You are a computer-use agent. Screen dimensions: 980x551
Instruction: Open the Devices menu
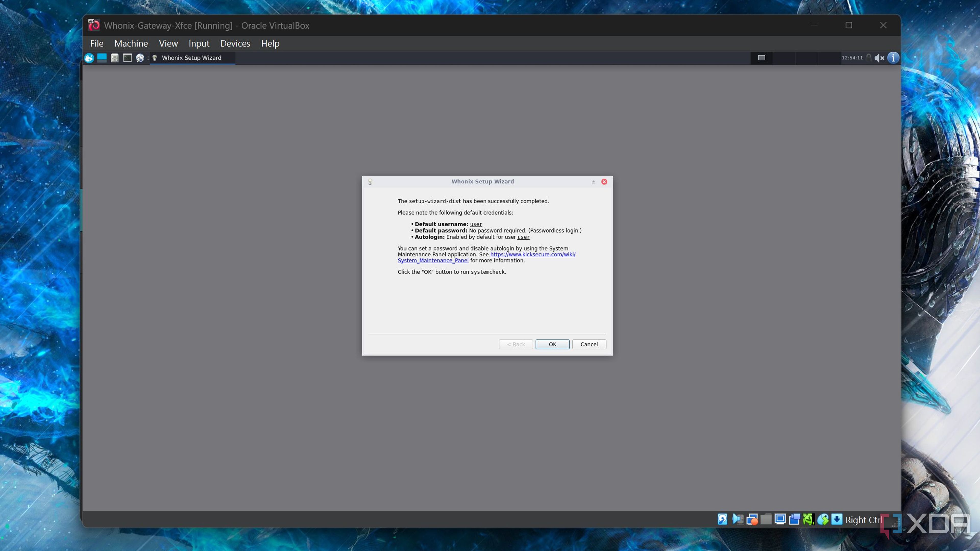(x=235, y=44)
